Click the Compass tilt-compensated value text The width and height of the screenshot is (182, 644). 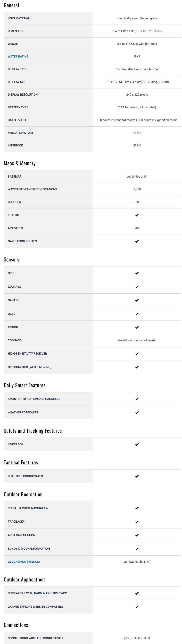137,340
